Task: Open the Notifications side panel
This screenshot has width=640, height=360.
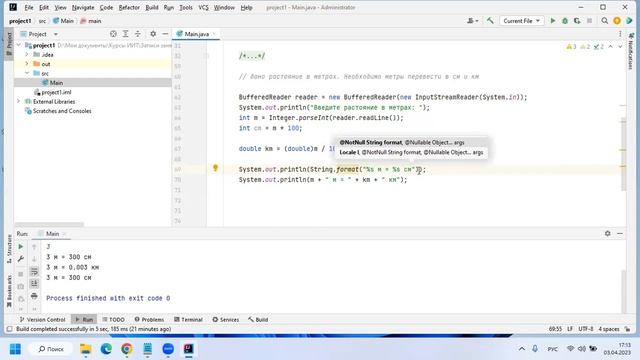Action: point(631,51)
